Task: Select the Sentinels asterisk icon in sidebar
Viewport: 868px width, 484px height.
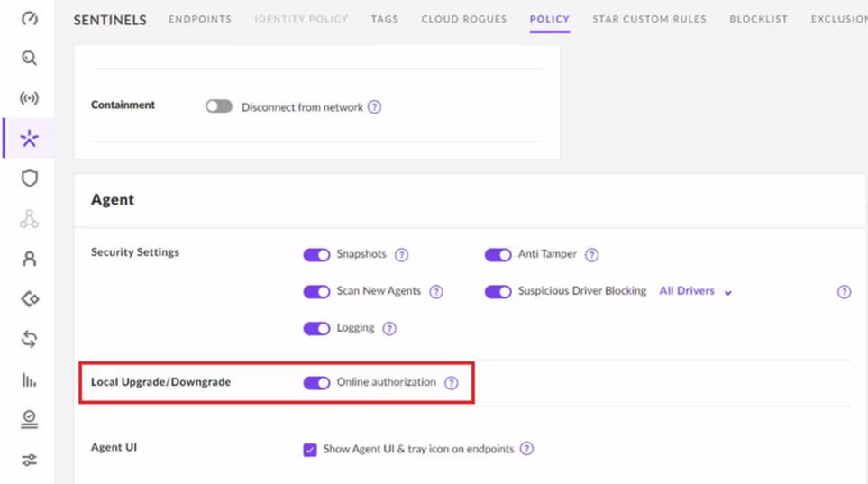Action: 30,138
